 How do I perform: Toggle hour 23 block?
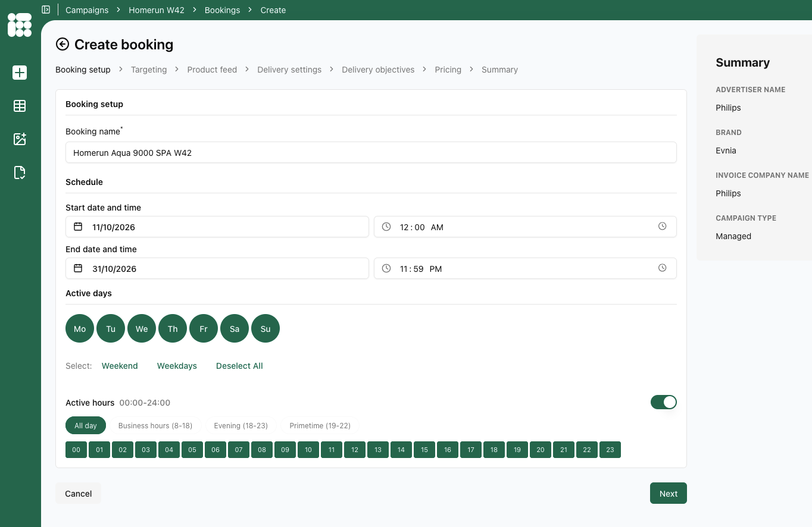[610, 450]
